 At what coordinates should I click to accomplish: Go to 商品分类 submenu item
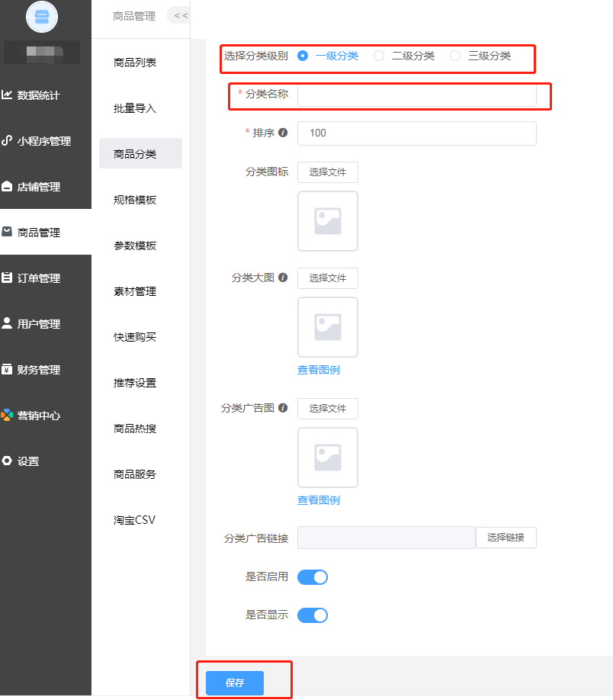pos(140,153)
